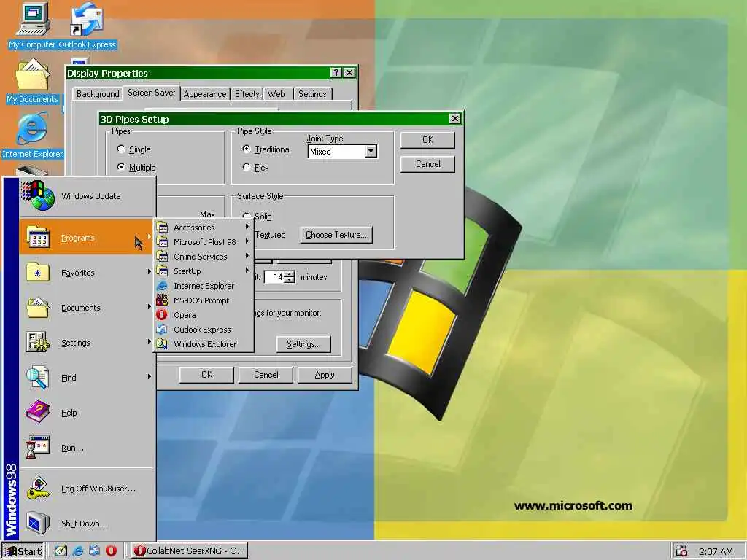747x560 pixels.
Task: Click Cancel in Display Properties
Action: pyautogui.click(x=266, y=375)
